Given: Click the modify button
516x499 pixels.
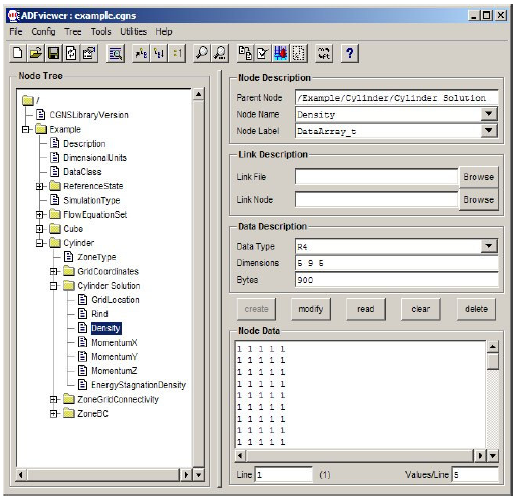Looking at the screenshot, I should coord(311,309).
